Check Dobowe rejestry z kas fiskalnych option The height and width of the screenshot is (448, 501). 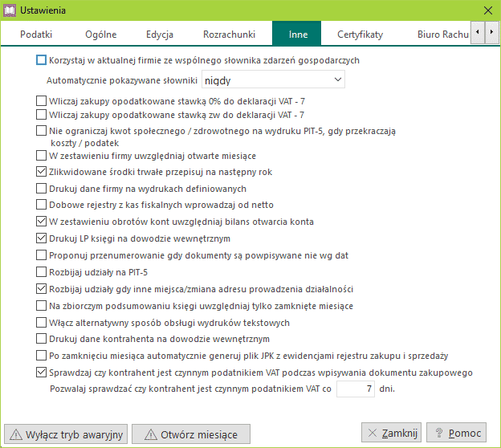tap(41, 205)
